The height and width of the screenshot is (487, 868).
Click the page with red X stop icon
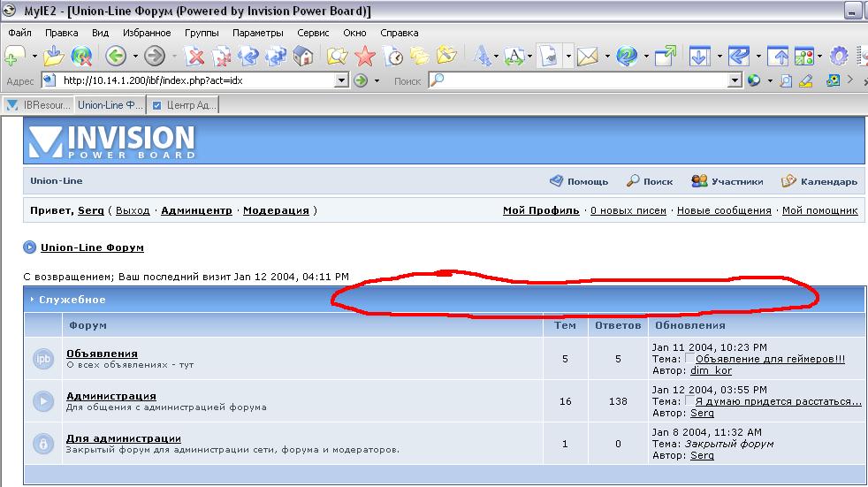point(194,56)
